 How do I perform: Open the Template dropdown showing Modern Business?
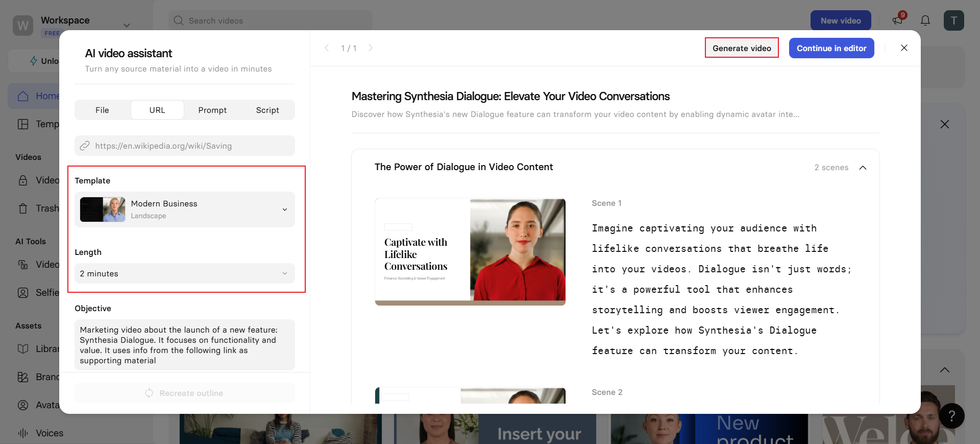point(185,209)
